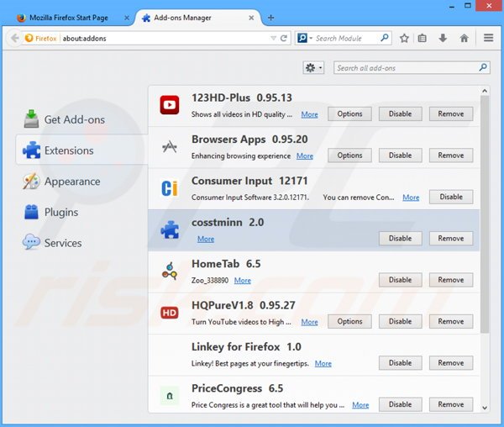
Task: Close the Mozilla Firefox Start Page tab
Action: tap(127, 18)
